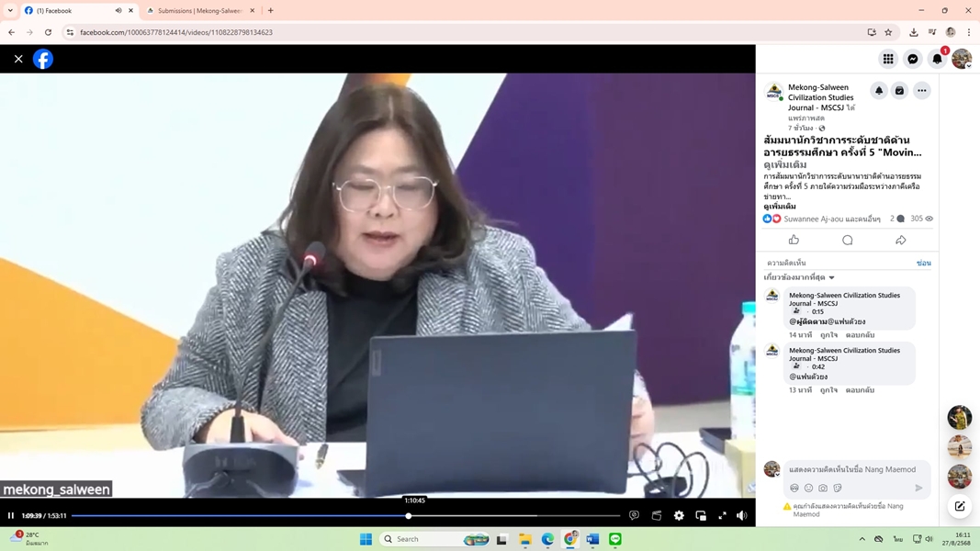The width and height of the screenshot is (980, 551).
Task: Like the video with thumbs up
Action: (x=794, y=241)
